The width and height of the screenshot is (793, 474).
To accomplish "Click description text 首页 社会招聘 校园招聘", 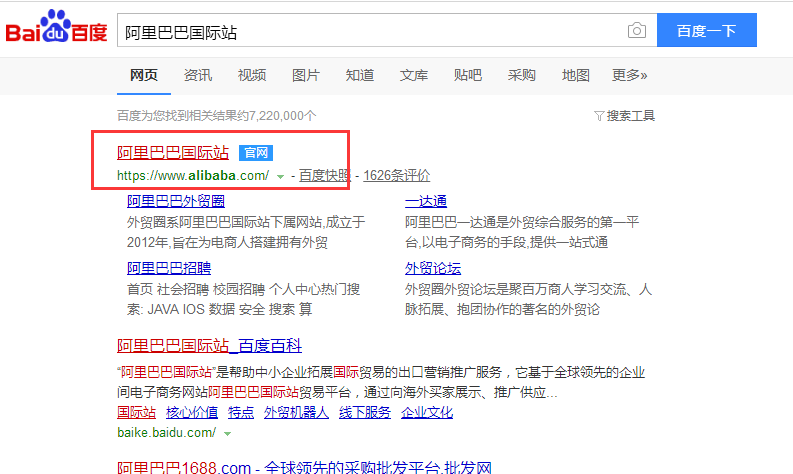I will pyautogui.click(x=196, y=289).
